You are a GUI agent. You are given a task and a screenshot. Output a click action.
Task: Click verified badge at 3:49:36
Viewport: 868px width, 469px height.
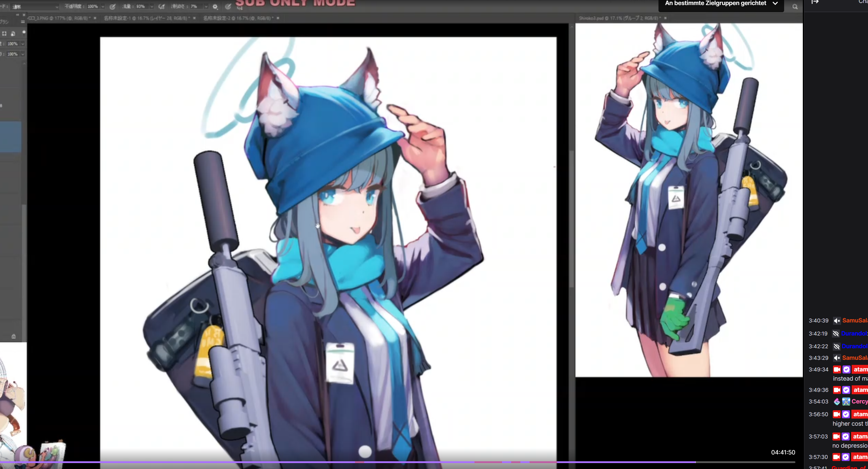click(x=846, y=390)
